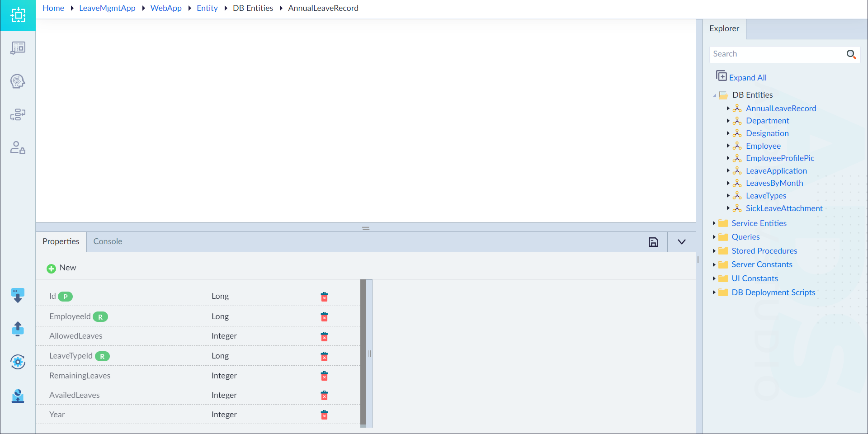
Task: Expand the Queries folder arrow
Action: [x=714, y=237]
